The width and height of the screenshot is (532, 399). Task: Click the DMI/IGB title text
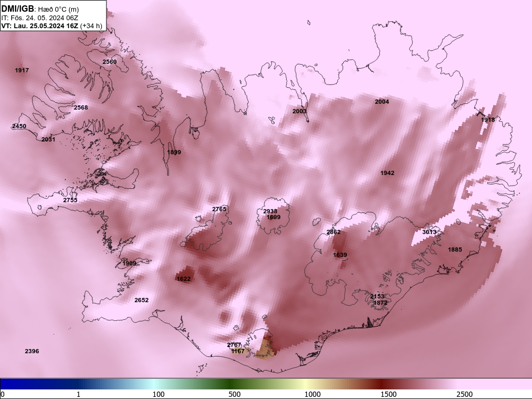click(x=18, y=9)
